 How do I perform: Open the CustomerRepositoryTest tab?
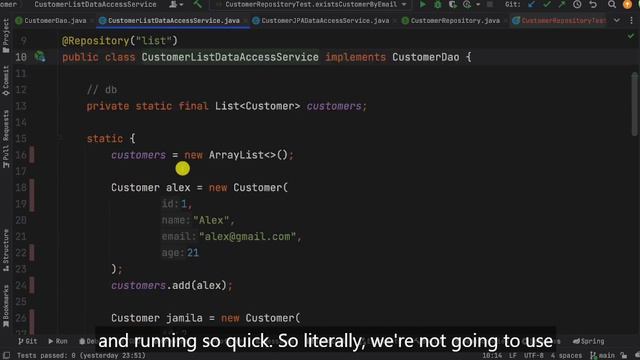pos(559,20)
